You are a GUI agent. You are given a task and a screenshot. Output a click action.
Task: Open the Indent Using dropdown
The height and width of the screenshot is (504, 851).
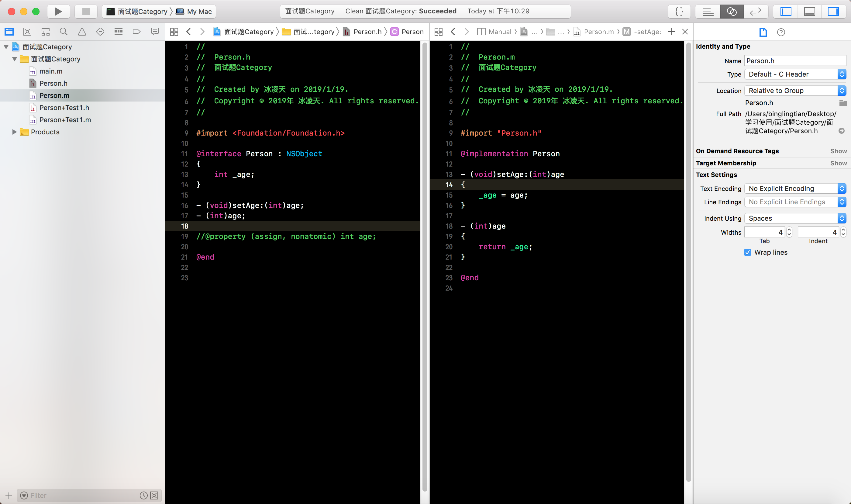coord(795,218)
